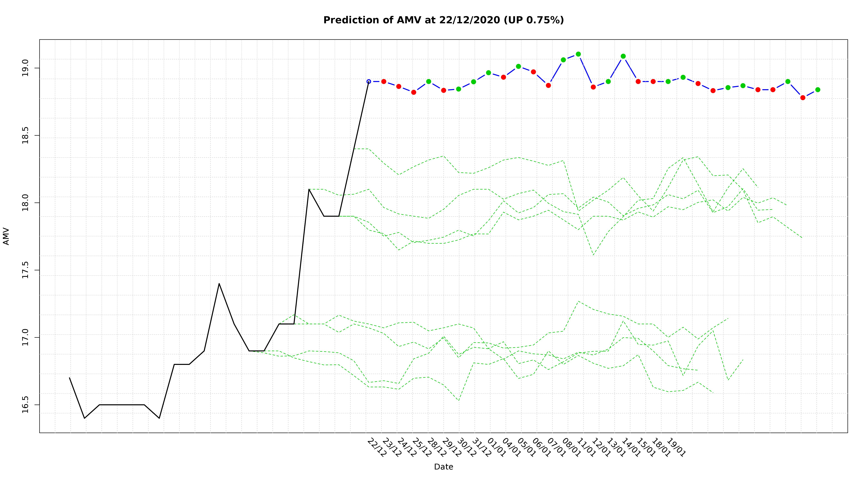
Task: Click the '16.5' y-axis tick label
Action: pyautogui.click(x=26, y=405)
